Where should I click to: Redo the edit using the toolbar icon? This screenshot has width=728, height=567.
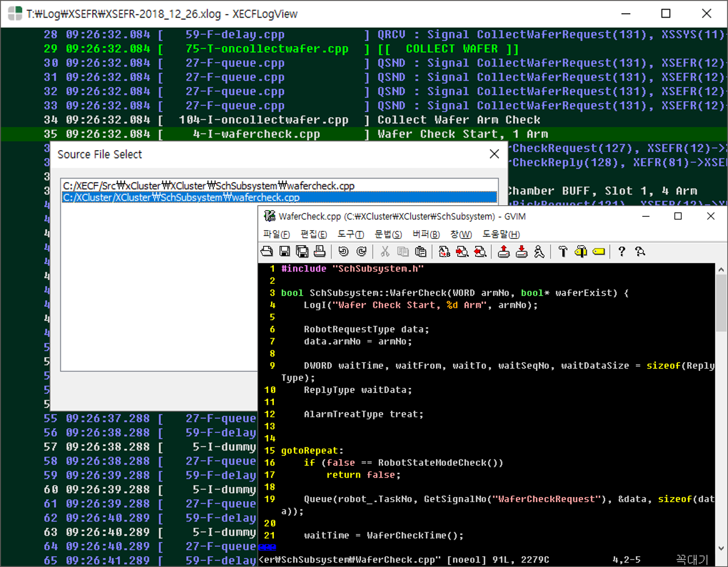click(x=361, y=251)
